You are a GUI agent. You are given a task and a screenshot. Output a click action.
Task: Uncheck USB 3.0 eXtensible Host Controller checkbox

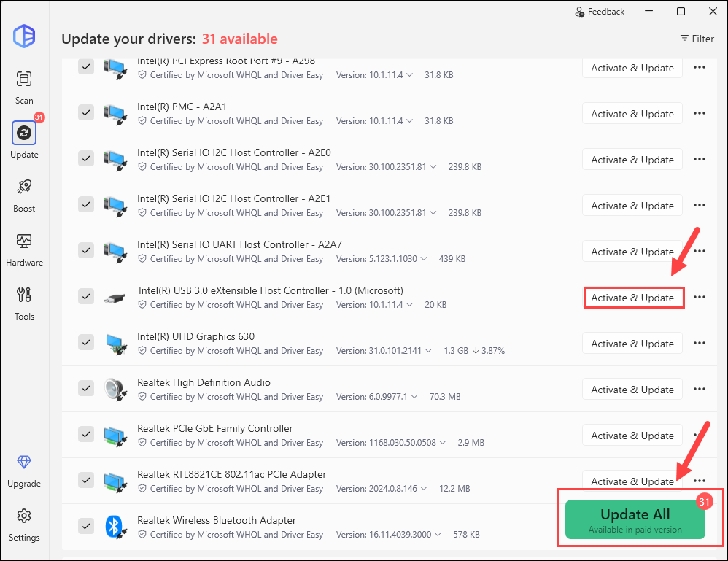[86, 296]
